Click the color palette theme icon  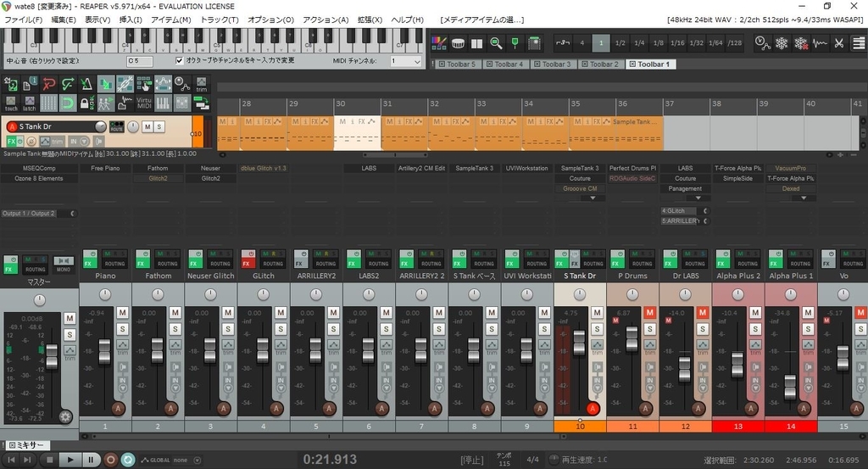tap(439, 42)
